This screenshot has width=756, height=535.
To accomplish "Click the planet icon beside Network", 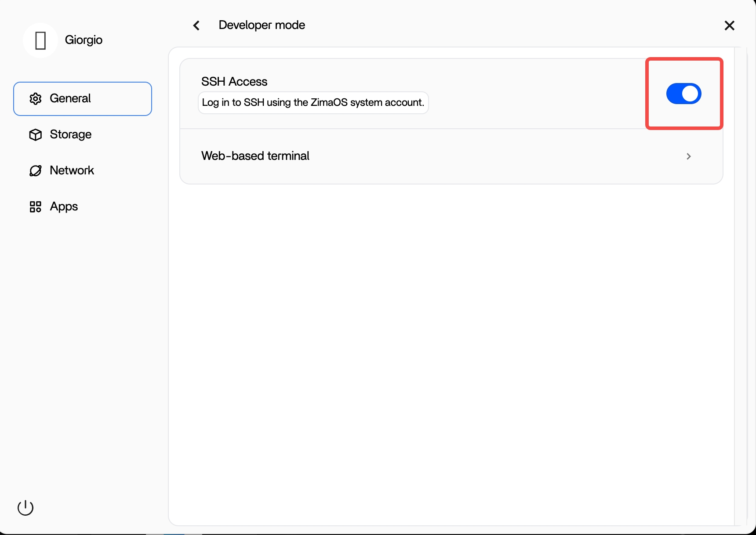I will click(x=36, y=171).
